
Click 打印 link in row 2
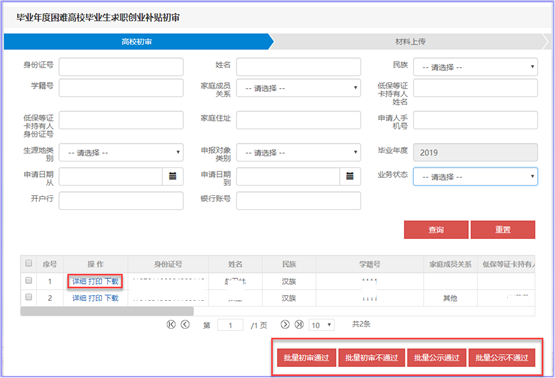click(95, 298)
